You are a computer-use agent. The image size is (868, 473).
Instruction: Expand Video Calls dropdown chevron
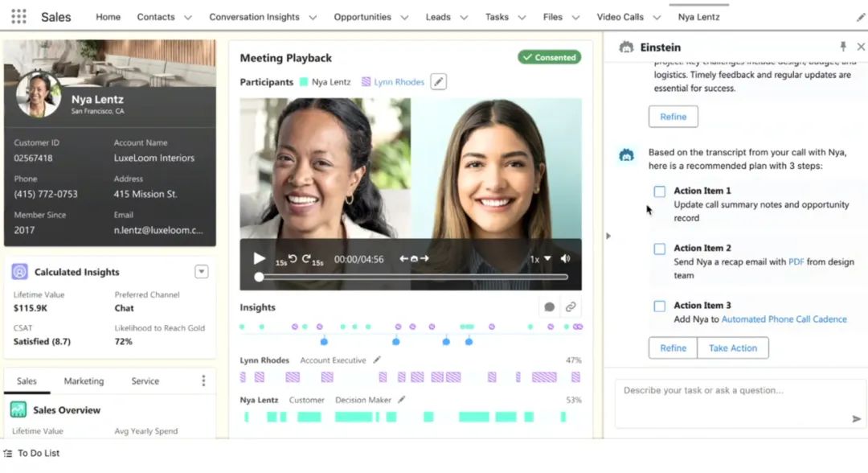click(x=657, y=18)
